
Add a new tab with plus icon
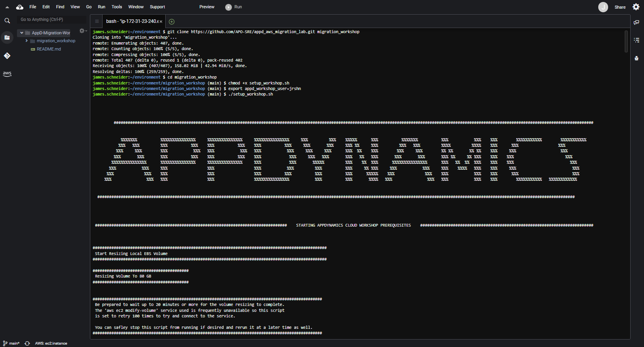click(172, 22)
